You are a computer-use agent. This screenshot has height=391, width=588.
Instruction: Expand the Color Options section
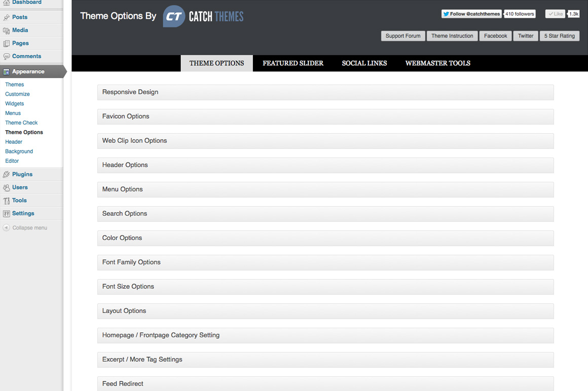click(325, 238)
